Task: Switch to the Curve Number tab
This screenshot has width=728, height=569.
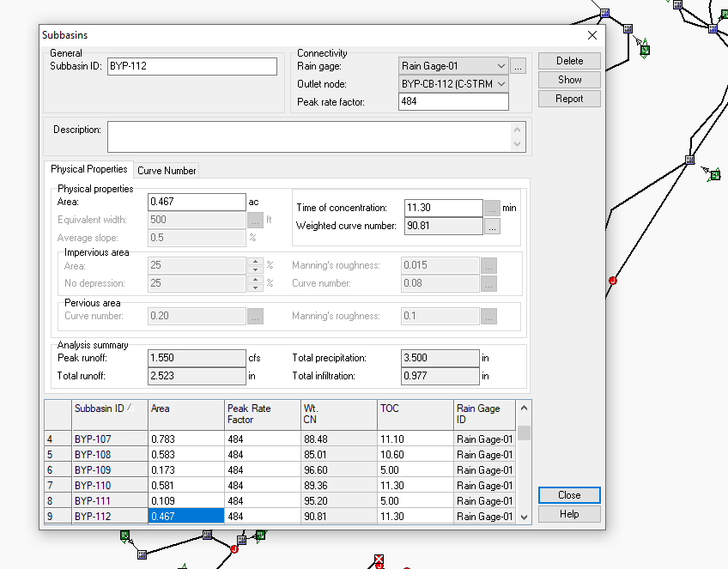Action: (166, 170)
